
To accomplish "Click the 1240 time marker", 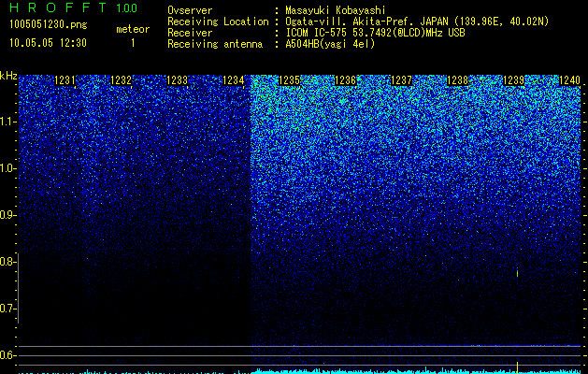I will tap(570, 80).
